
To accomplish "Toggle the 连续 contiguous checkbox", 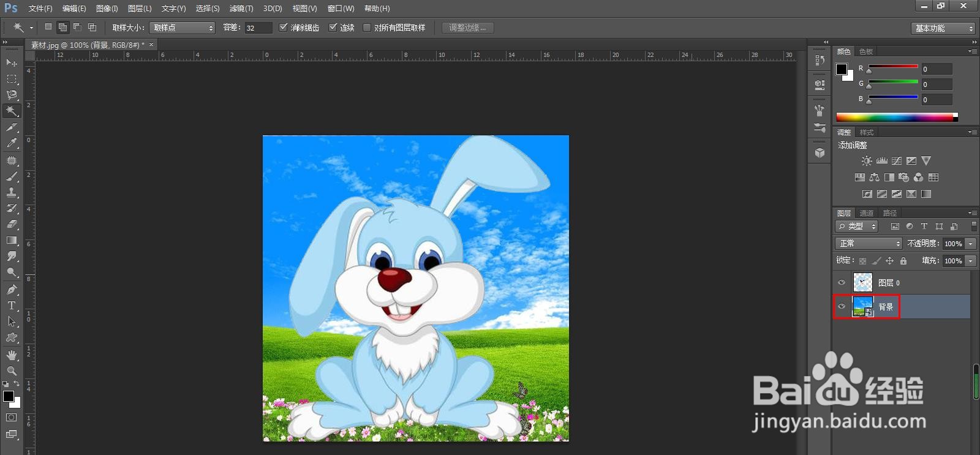I will click(333, 28).
